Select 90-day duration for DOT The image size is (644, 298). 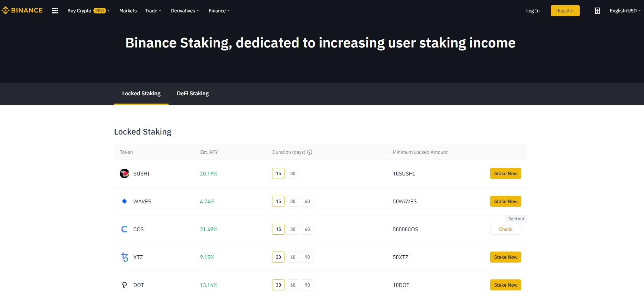coord(307,285)
